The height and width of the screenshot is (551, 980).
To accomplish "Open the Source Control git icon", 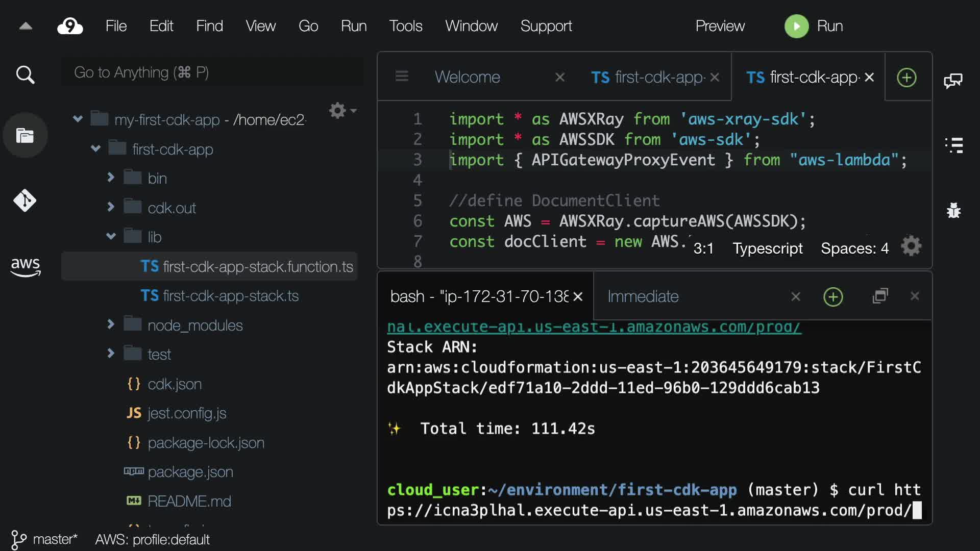I will click(25, 201).
